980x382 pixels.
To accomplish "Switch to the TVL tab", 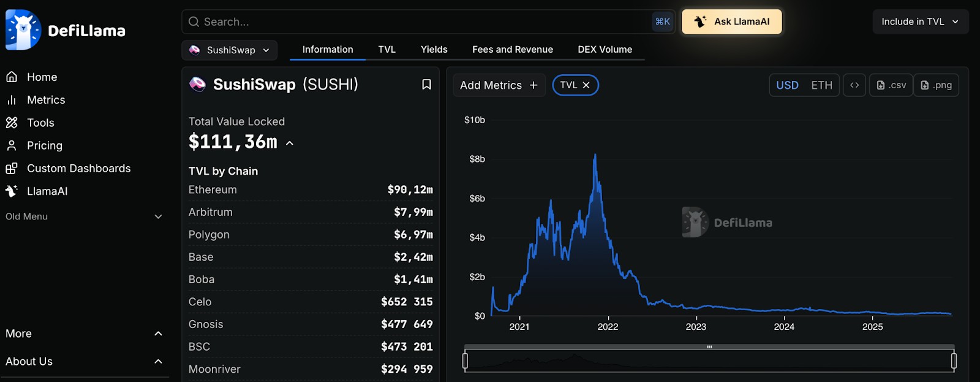I will [386, 50].
